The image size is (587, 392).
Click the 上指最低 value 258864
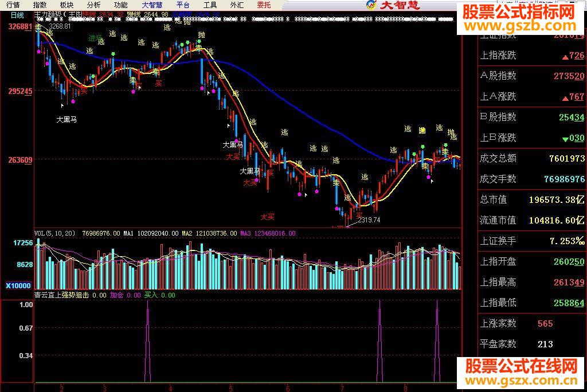(x=569, y=303)
